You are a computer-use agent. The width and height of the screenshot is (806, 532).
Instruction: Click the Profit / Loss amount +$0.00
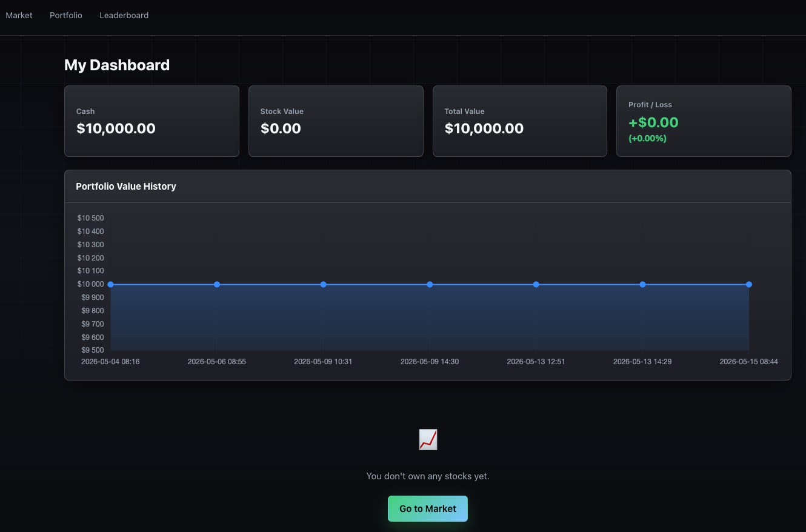tap(653, 122)
